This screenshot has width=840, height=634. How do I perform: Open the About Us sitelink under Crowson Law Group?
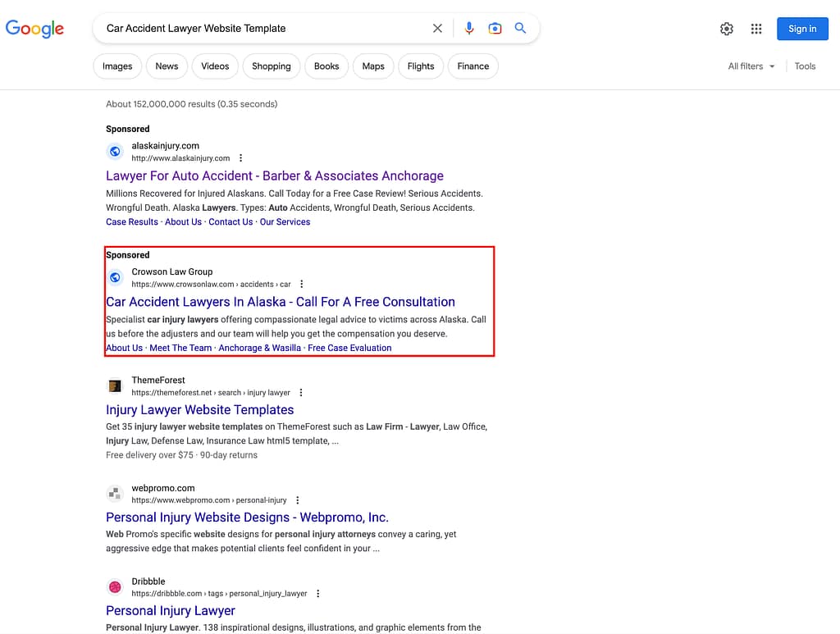pos(125,348)
